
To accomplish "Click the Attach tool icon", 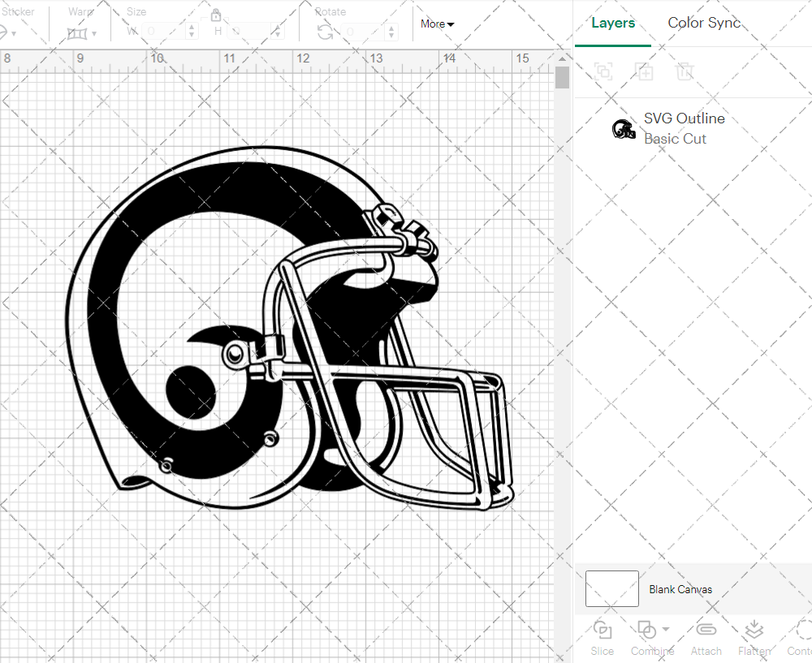I will 706,630.
